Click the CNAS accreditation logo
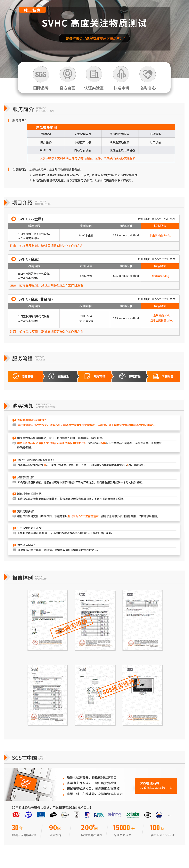 [x=29, y=814]
